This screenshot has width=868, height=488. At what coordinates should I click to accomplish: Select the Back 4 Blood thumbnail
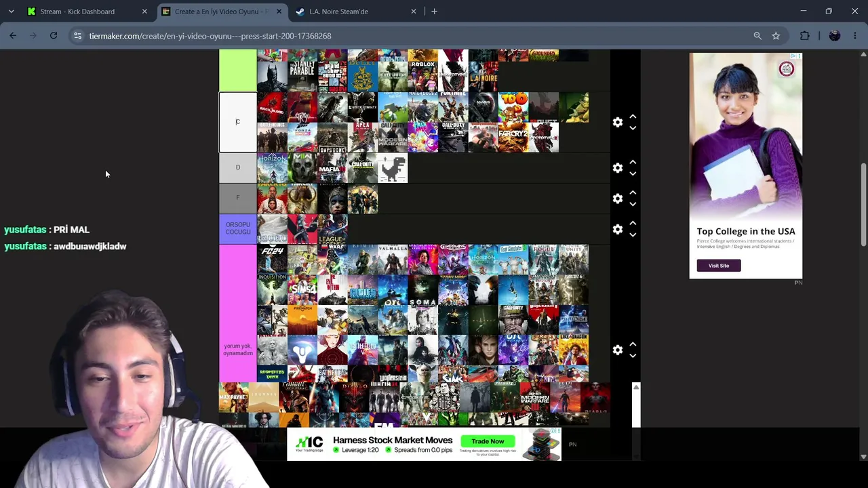(272, 107)
